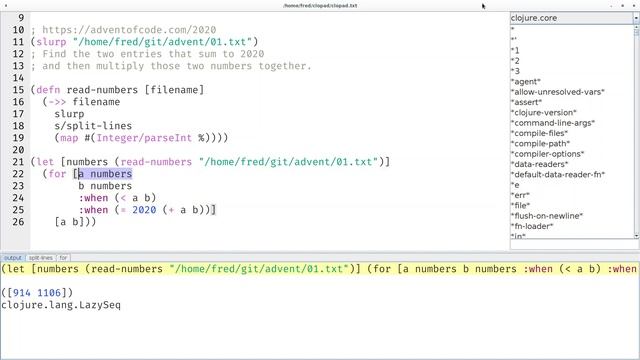Select *default-data-reader-fn* in the symbol list
Image resolution: width=640 pixels, height=360 pixels.
click(x=558, y=174)
